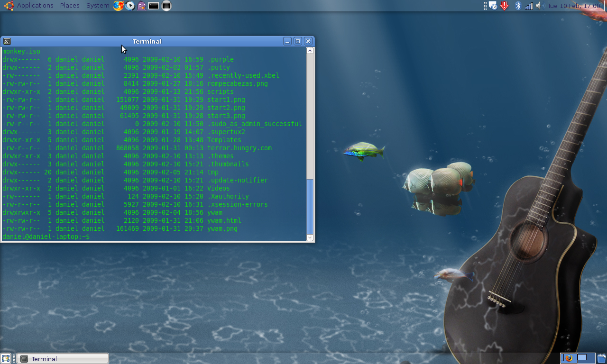Click the 'start3.png' file name
The image size is (607, 364).
point(226,116)
